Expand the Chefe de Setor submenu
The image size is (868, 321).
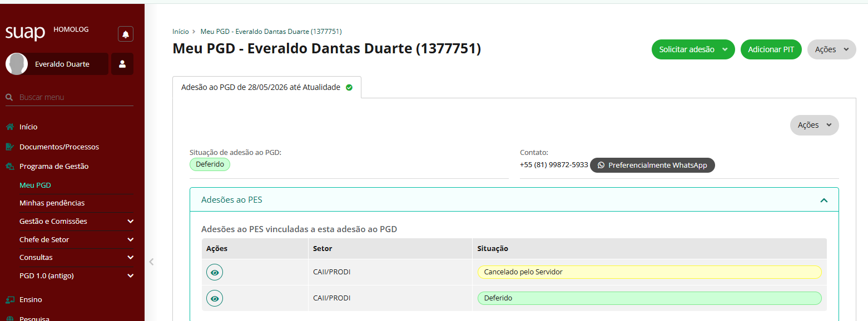point(76,239)
